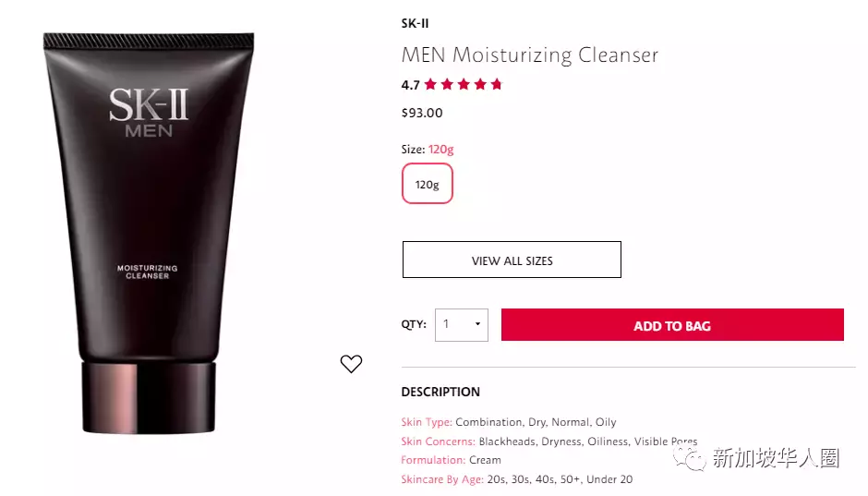Click the SK-II MEN cleanser product image
The height and width of the screenshot is (496, 868).
click(x=149, y=233)
